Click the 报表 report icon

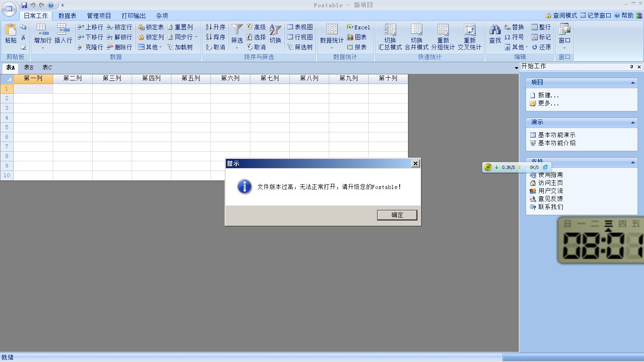pos(357,47)
